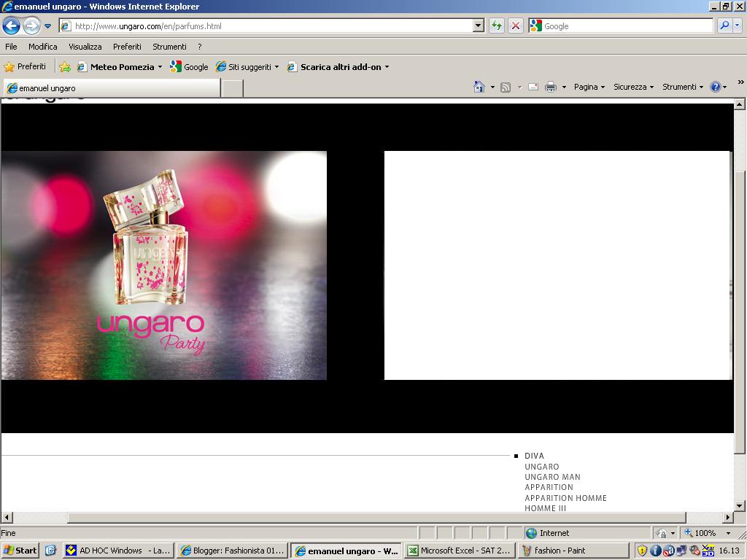The height and width of the screenshot is (560, 747).
Task: Click the Windows Start button
Action: [20, 551]
